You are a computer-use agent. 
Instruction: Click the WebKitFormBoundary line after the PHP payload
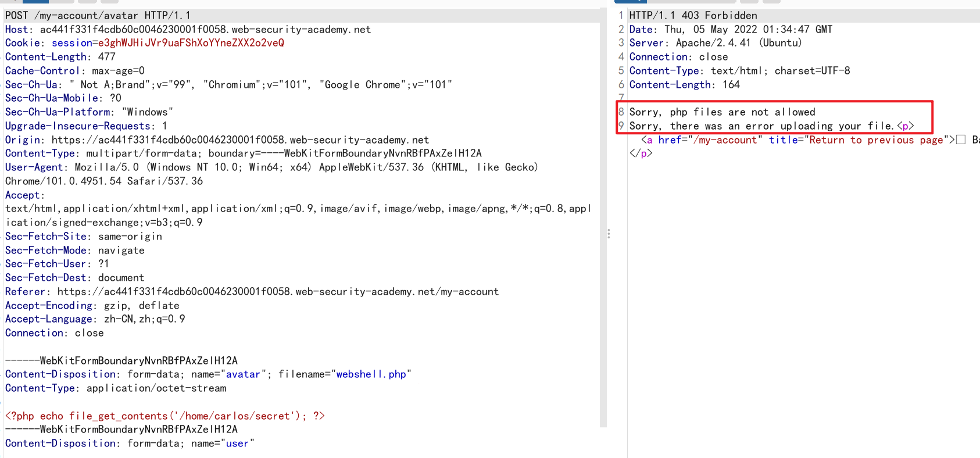point(121,430)
